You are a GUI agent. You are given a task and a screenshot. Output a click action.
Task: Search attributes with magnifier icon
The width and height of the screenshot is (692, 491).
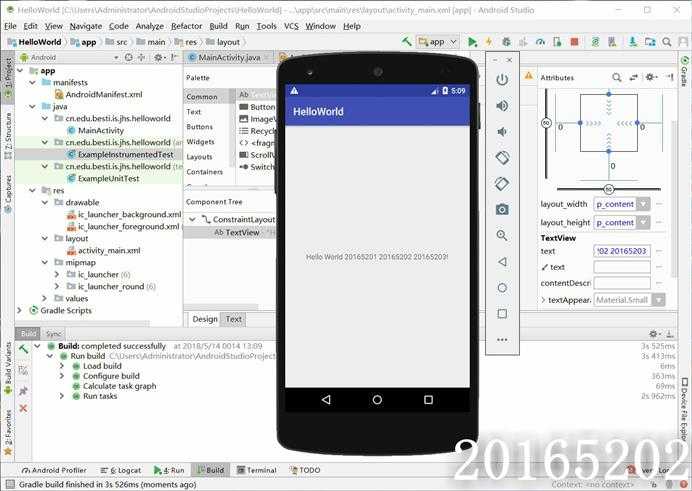point(617,78)
